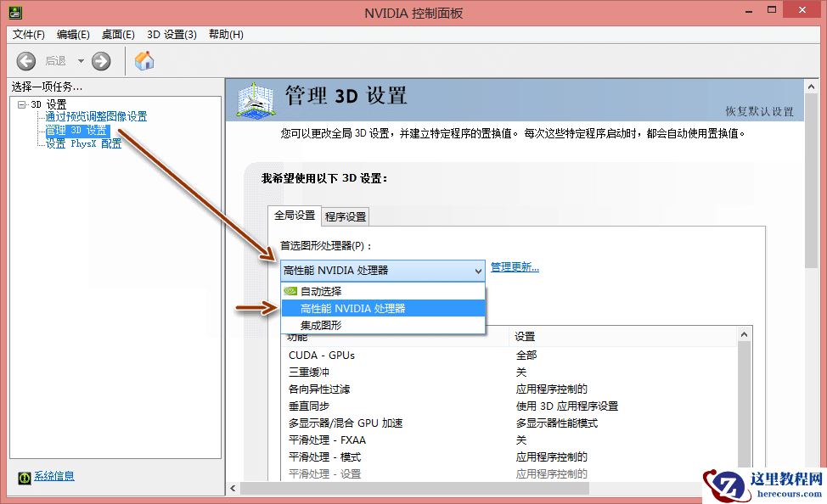Minimize the NVIDIA 控制面板 window
Screen dimensions: 827x504
[749, 11]
